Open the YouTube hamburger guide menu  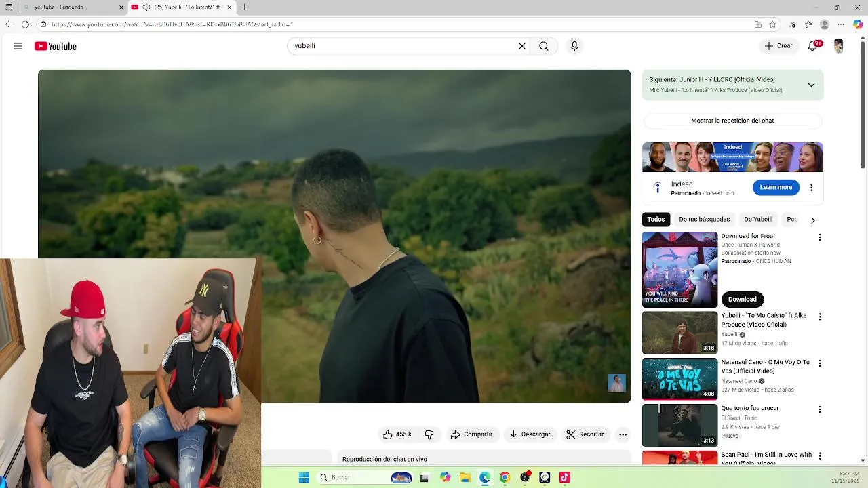(x=18, y=46)
